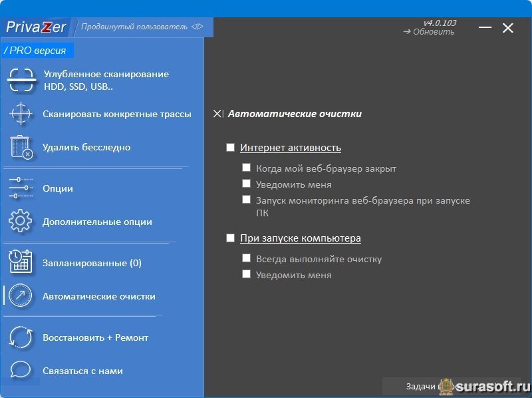Screen dimensions: 532x398
Task: Switch user mode Продвинутый пользователь selector
Action: click(x=142, y=27)
